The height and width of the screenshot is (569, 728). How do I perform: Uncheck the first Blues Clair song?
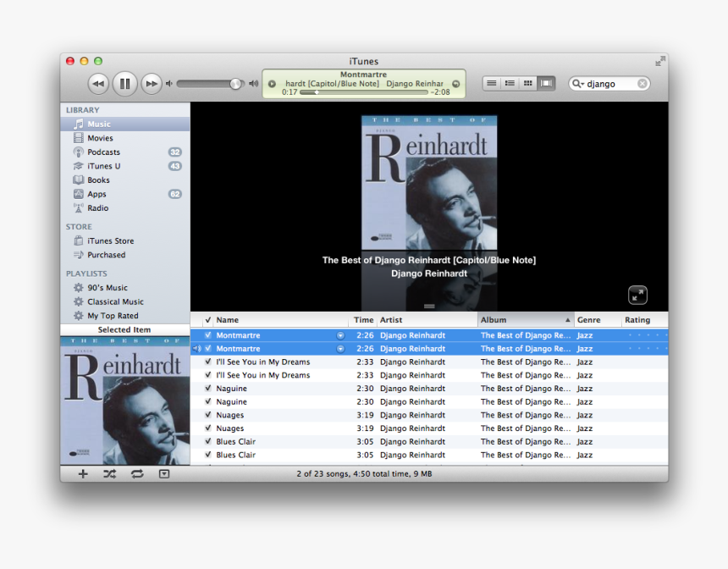pos(208,441)
